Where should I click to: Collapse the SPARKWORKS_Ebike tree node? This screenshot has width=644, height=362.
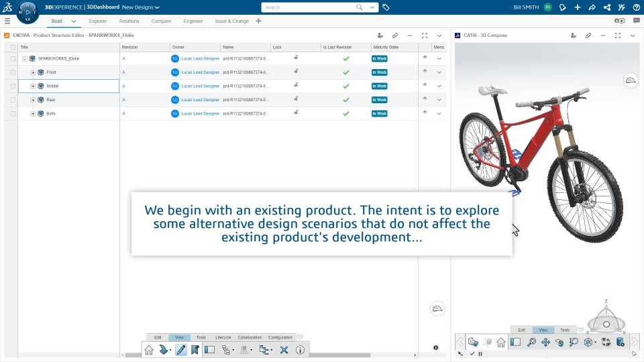(25, 59)
